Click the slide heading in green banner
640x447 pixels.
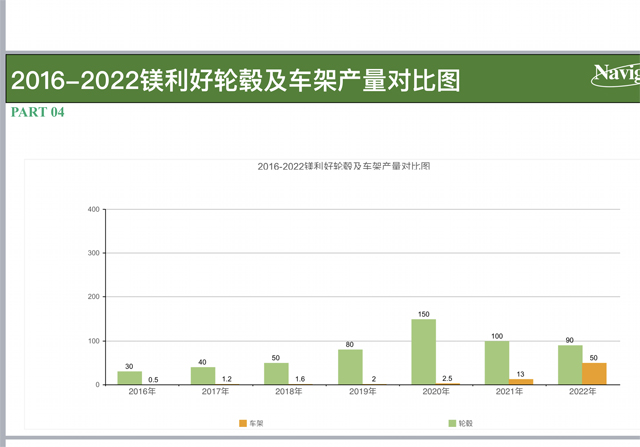tap(236, 80)
